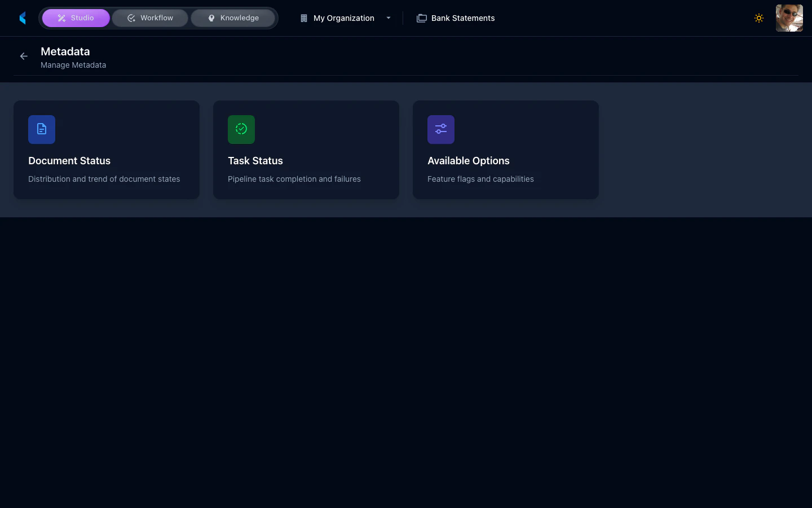Image resolution: width=812 pixels, height=508 pixels.
Task: Click the grid icon next to My Organization
Action: coord(303,17)
